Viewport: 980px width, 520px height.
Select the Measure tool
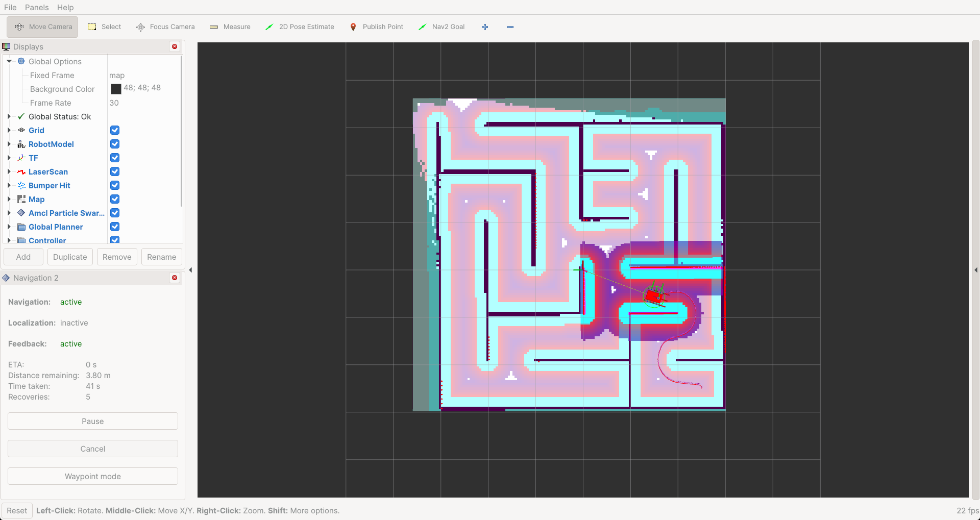click(230, 27)
